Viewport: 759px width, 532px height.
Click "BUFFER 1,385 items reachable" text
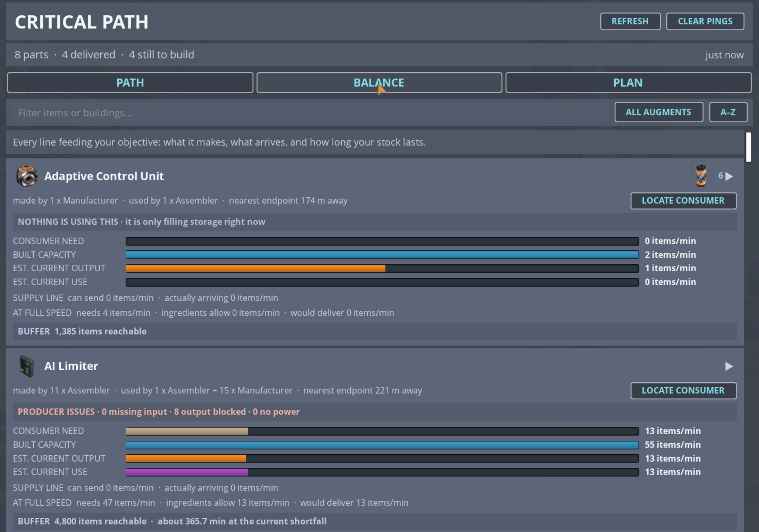pos(82,331)
